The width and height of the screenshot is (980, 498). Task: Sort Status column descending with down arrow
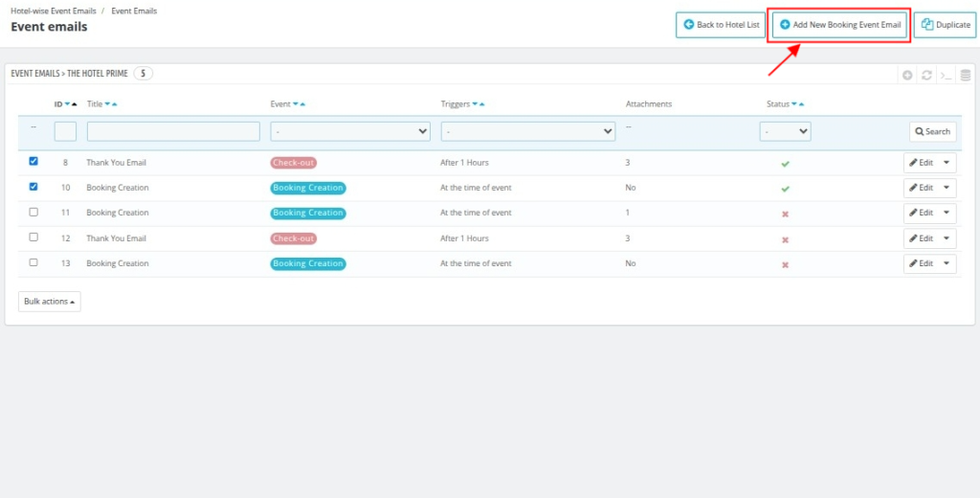tap(793, 103)
